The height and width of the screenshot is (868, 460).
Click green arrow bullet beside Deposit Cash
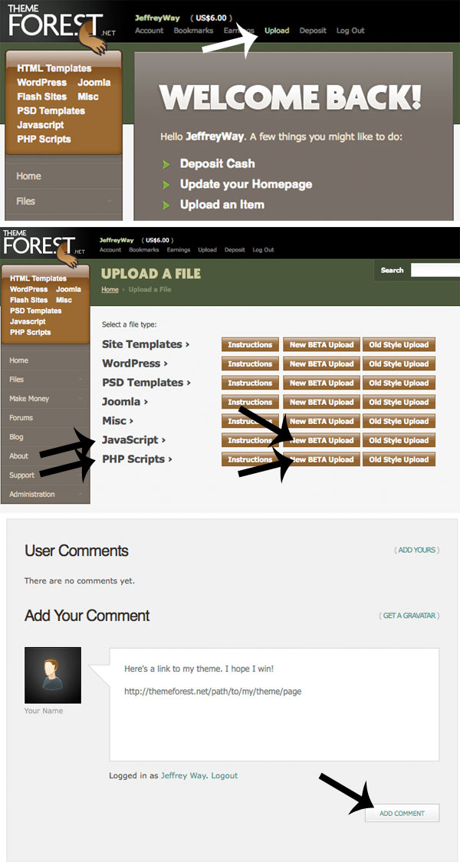pyautogui.click(x=166, y=164)
